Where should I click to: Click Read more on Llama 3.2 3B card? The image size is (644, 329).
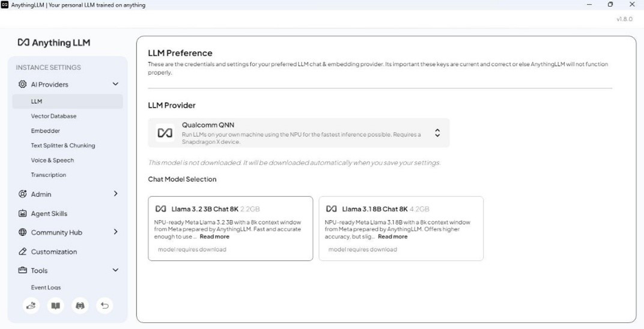(214, 236)
